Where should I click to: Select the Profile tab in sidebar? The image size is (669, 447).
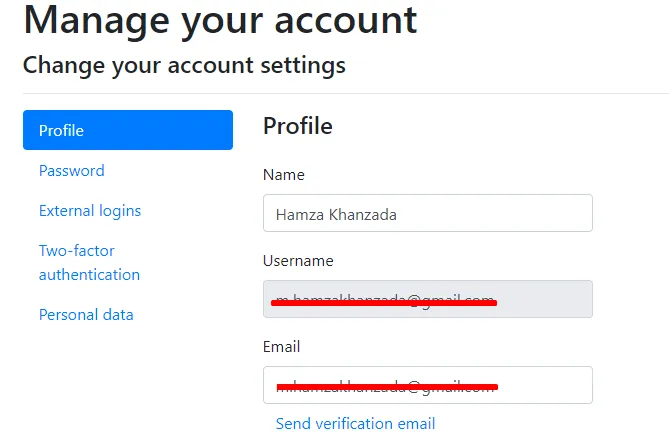click(127, 130)
